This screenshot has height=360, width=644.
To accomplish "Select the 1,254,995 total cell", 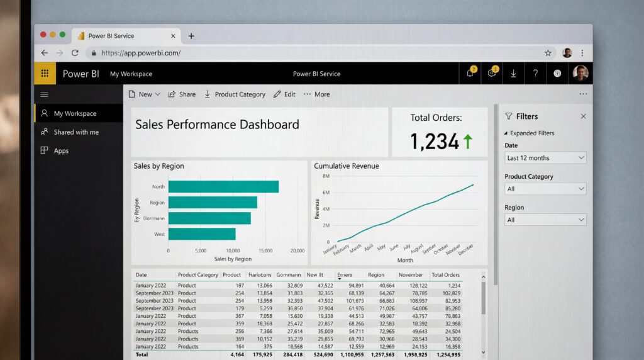I will click(x=448, y=354).
